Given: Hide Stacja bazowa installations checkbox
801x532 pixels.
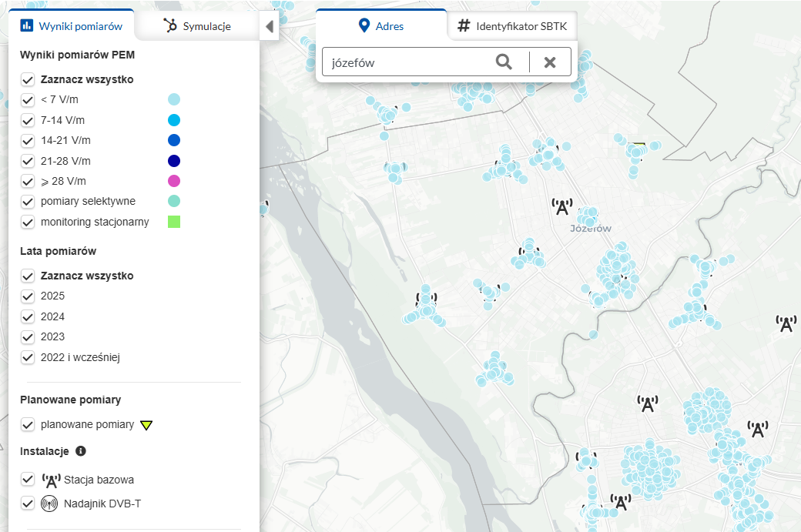Looking at the screenshot, I should point(28,479).
